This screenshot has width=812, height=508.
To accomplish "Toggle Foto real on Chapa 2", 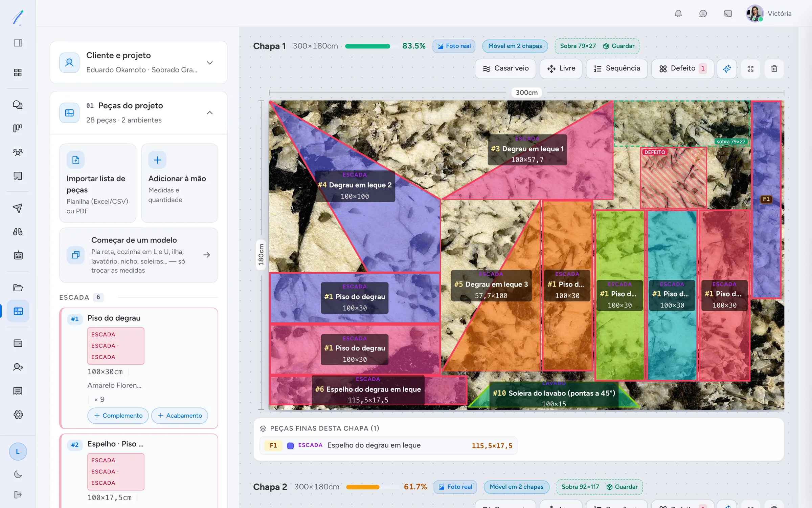I will coord(455,487).
